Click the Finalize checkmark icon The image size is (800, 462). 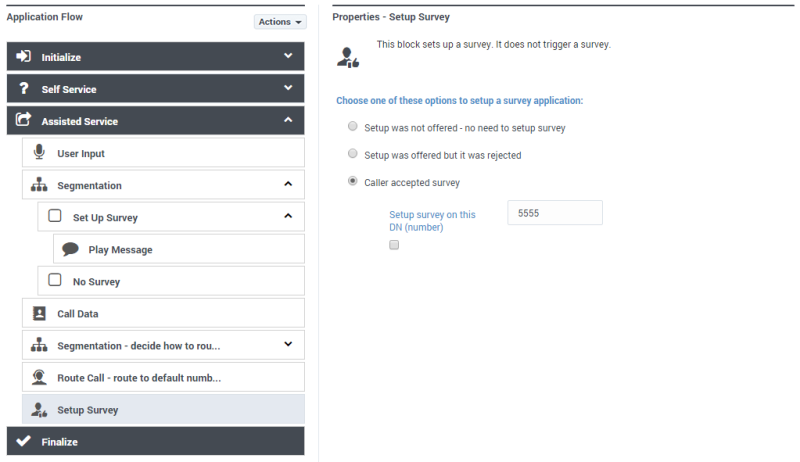pyautogui.click(x=24, y=441)
